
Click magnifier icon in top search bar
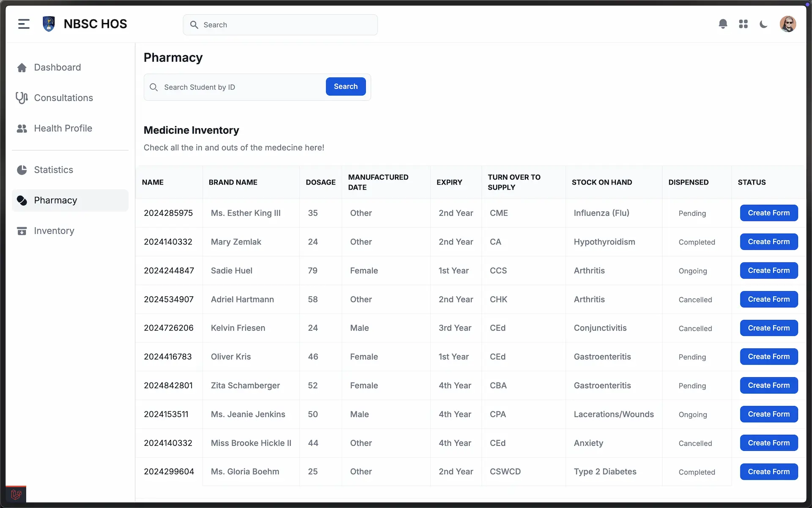coord(194,25)
